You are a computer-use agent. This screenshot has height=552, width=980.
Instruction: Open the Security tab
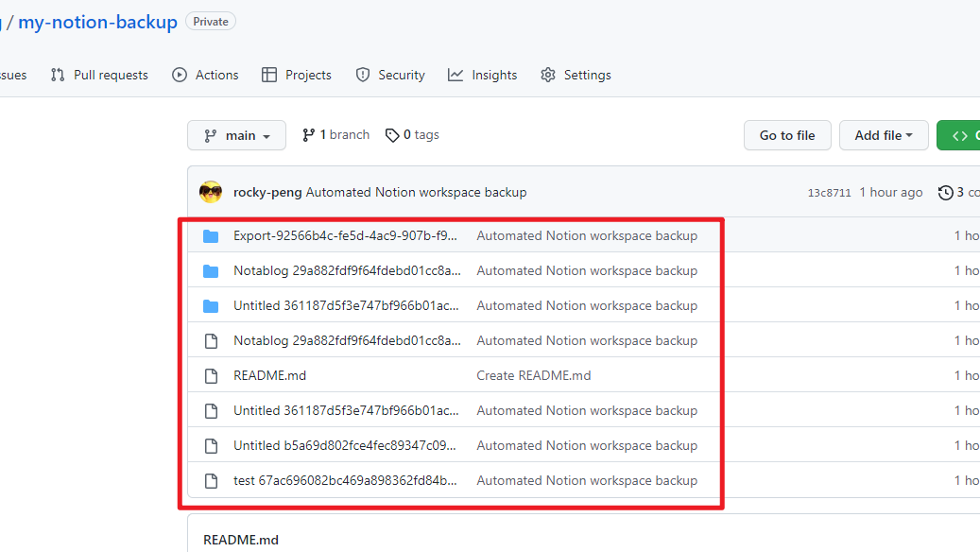[x=390, y=75]
